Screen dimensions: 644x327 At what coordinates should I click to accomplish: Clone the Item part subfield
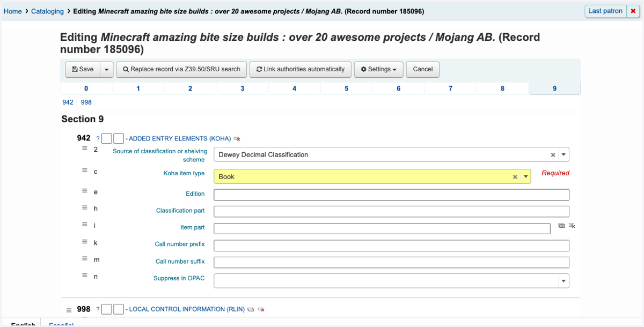(x=561, y=226)
